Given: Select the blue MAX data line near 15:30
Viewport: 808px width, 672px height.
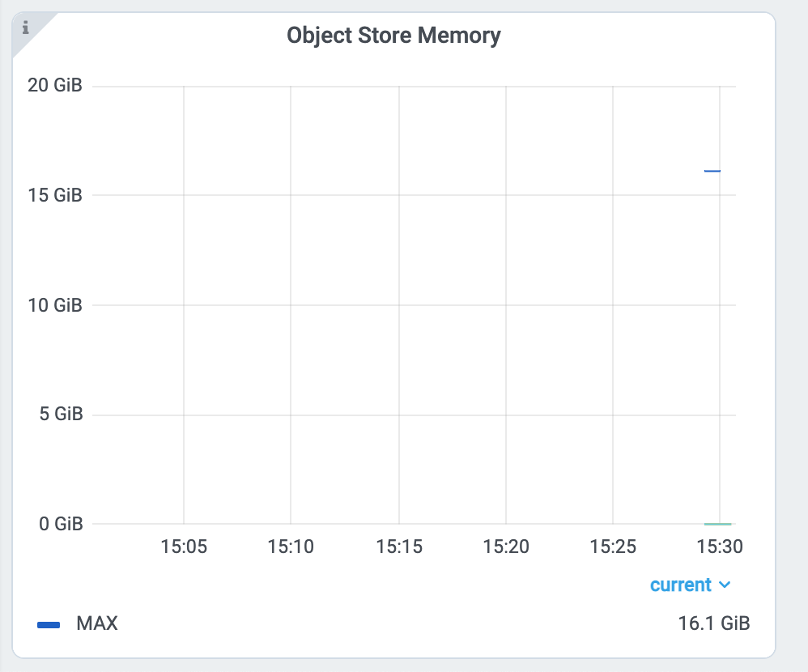Looking at the screenshot, I should [x=713, y=171].
